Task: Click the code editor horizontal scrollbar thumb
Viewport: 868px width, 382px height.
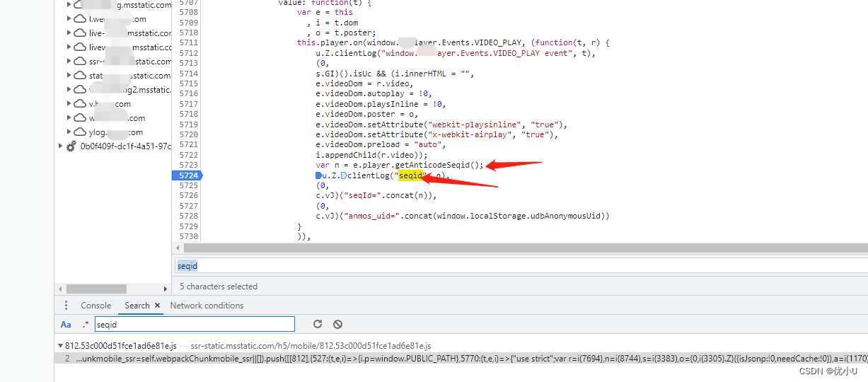Action: pyautogui.click(x=526, y=248)
